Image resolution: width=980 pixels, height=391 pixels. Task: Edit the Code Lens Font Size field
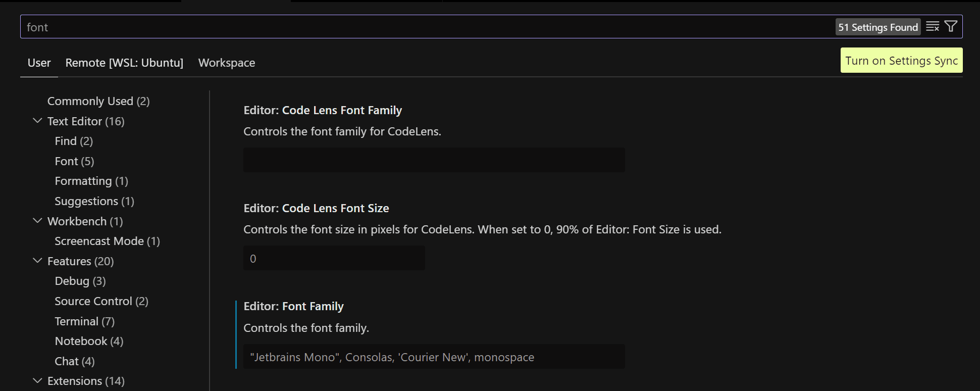pyautogui.click(x=334, y=258)
